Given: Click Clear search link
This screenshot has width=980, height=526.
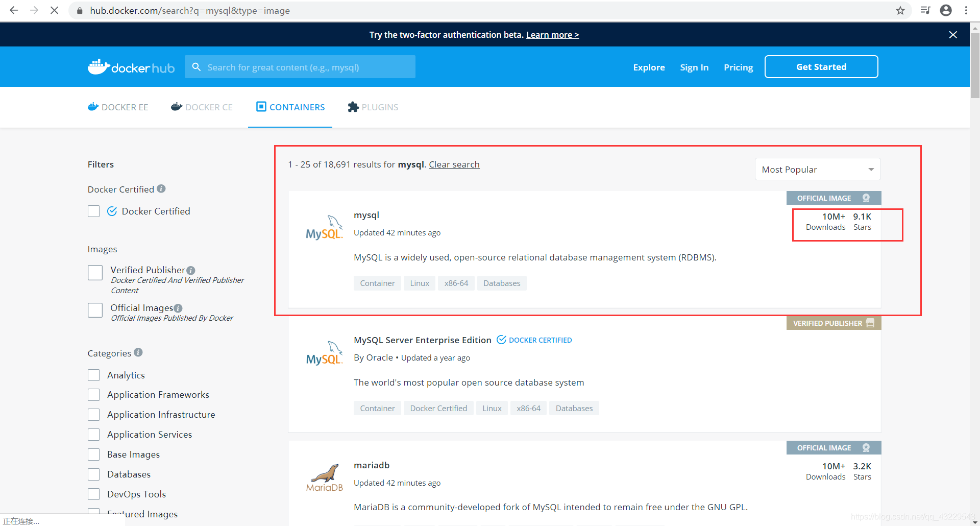Looking at the screenshot, I should tap(454, 164).
